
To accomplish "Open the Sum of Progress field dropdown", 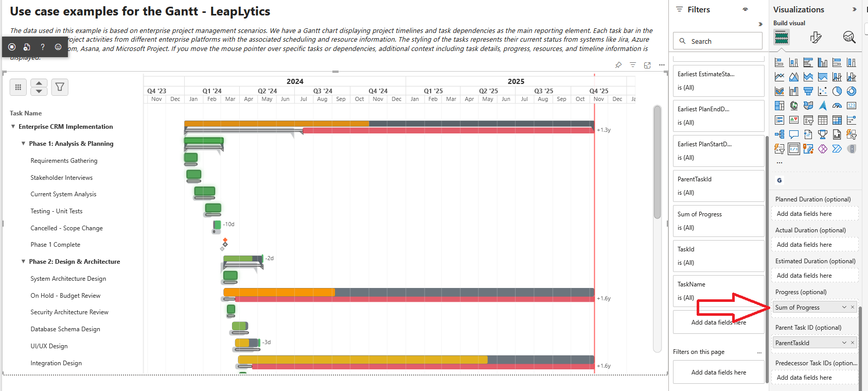I will [844, 308].
